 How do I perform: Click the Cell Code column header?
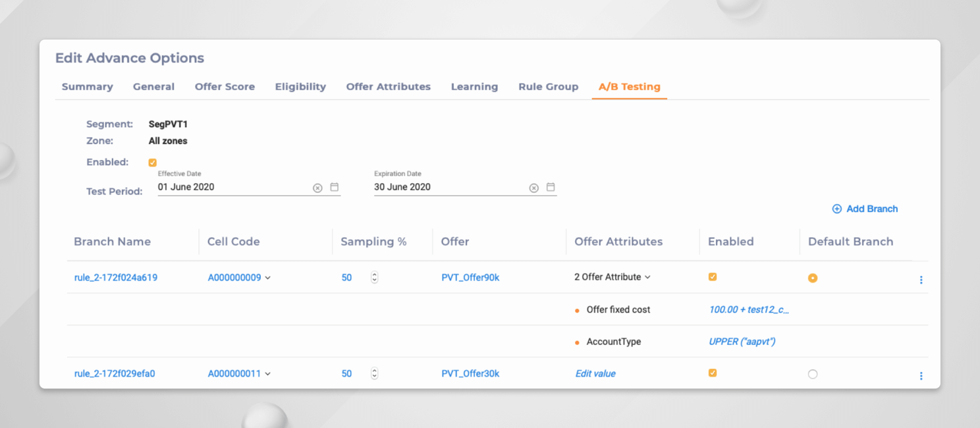pos(234,242)
